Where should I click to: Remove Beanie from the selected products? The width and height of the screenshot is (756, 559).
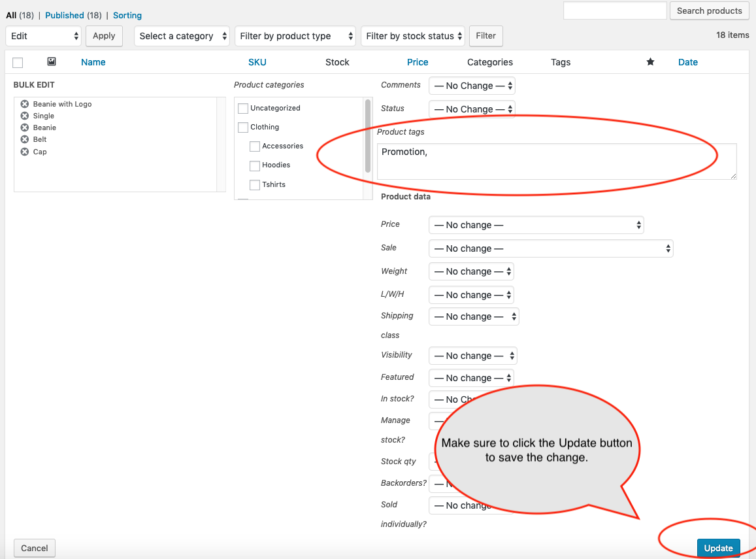(24, 127)
